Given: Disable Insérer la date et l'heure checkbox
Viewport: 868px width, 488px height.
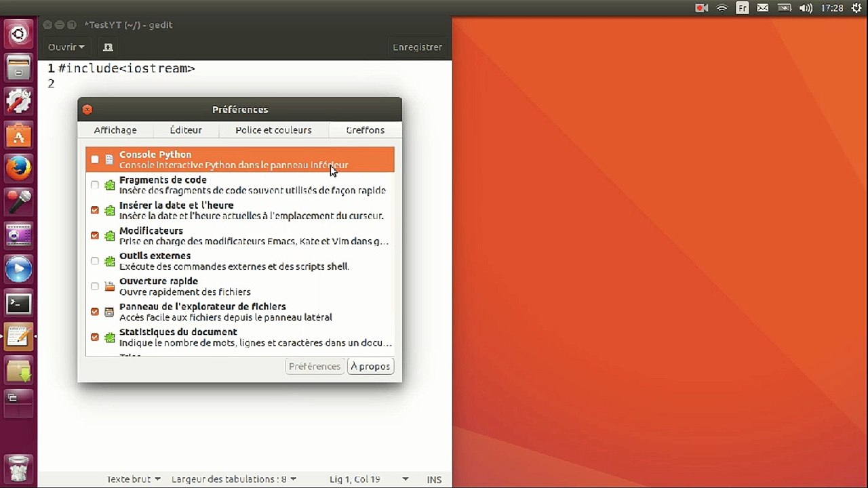Looking at the screenshot, I should 95,210.
